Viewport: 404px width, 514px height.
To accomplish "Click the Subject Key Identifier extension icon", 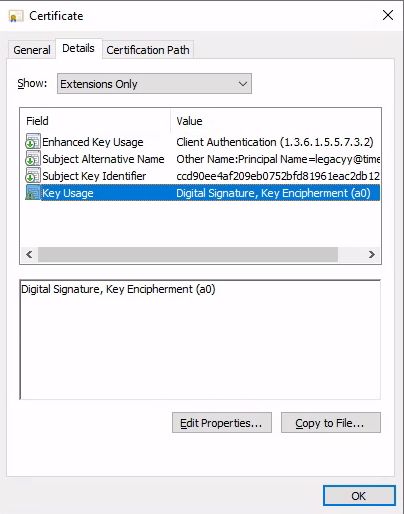I will click(x=33, y=176).
